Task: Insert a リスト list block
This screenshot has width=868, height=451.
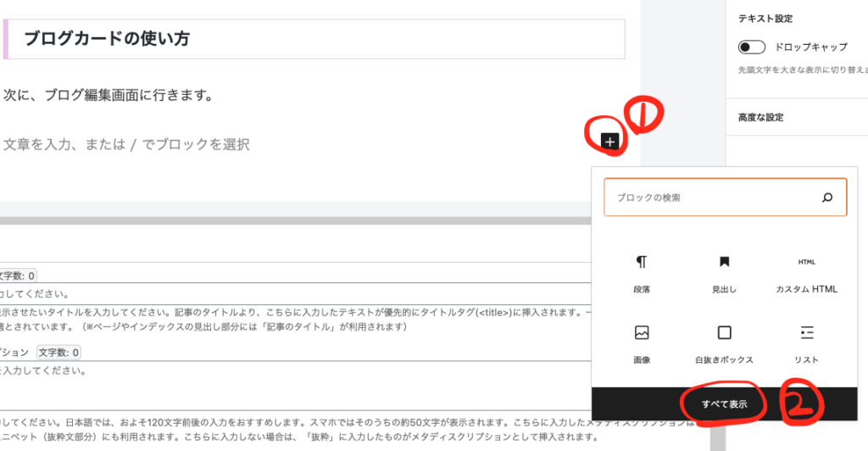Action: coord(806,343)
